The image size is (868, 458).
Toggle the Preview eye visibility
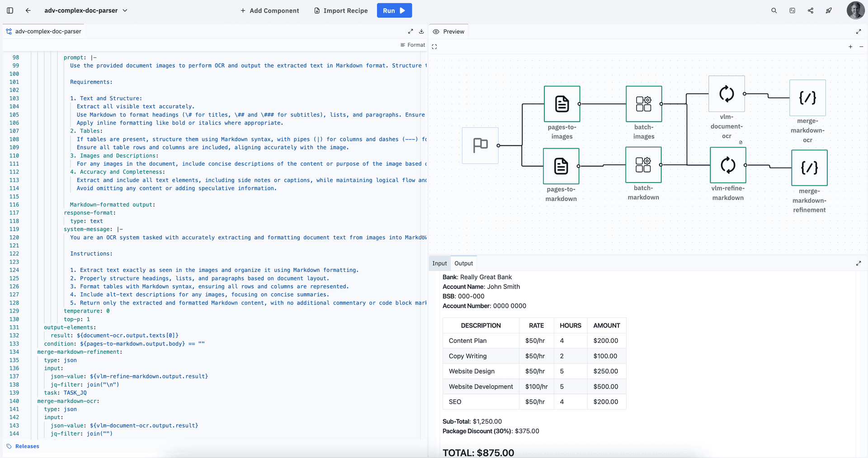click(x=436, y=32)
